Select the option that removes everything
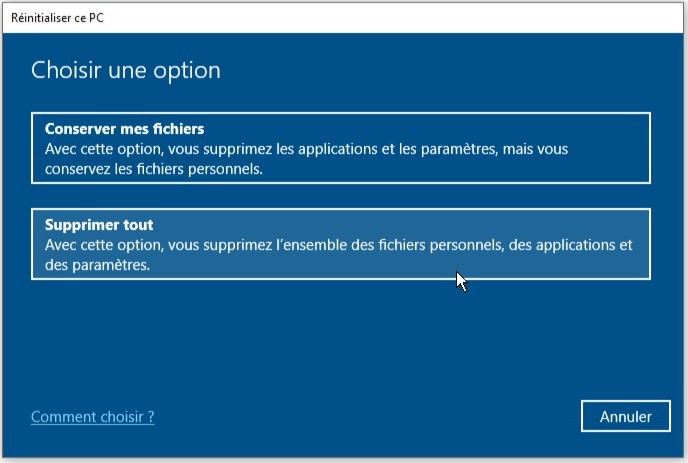This screenshot has height=463, width=688. tap(340, 244)
